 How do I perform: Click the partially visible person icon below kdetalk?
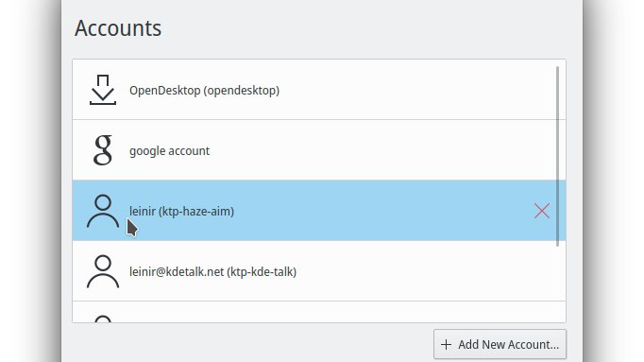pos(103,319)
